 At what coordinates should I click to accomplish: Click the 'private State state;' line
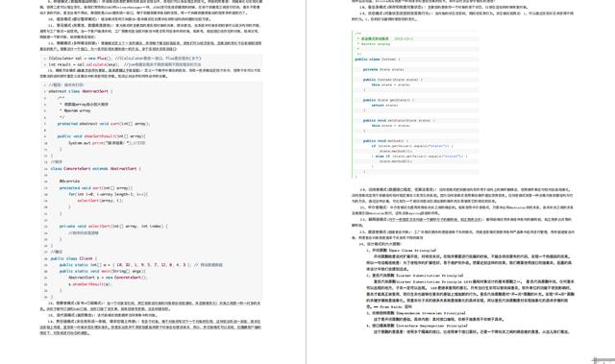coord(383,69)
